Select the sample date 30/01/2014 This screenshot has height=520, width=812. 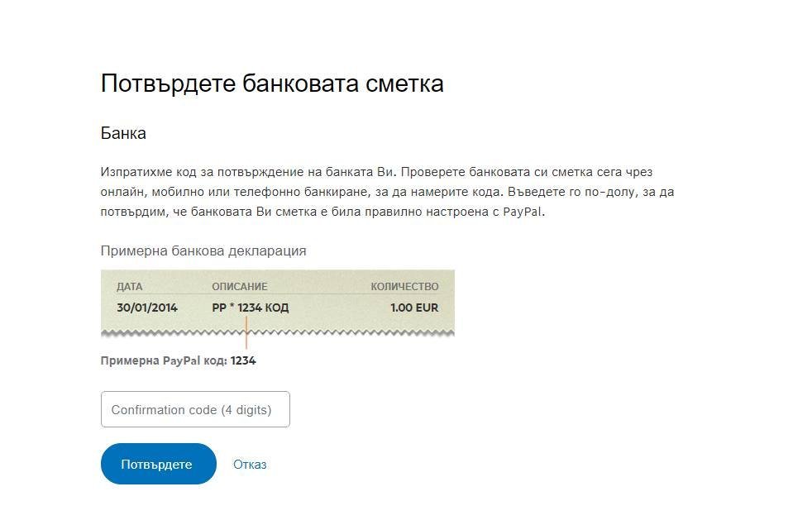(x=147, y=308)
